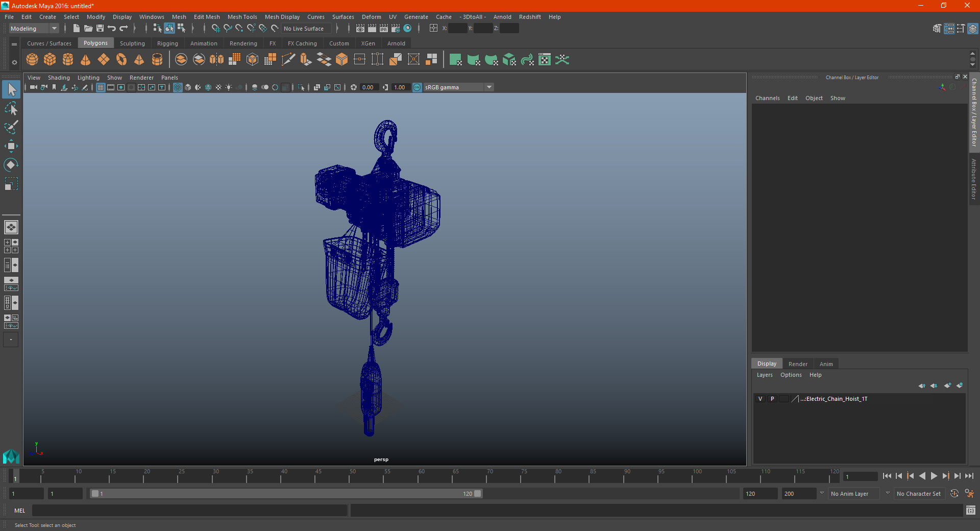Screen dimensions: 980x531
Task: Open the viewport Panels menu
Action: coord(169,78)
